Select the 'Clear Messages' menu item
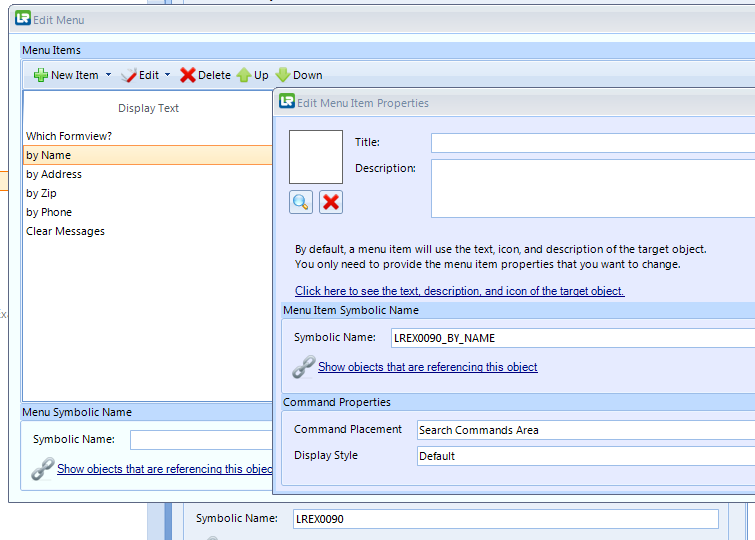755x540 pixels. tap(148, 231)
